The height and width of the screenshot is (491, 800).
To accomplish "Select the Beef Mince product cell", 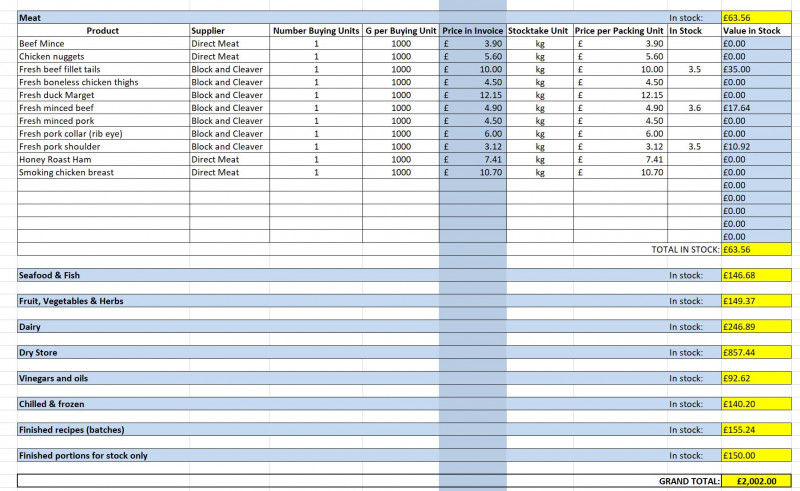I will pos(103,43).
